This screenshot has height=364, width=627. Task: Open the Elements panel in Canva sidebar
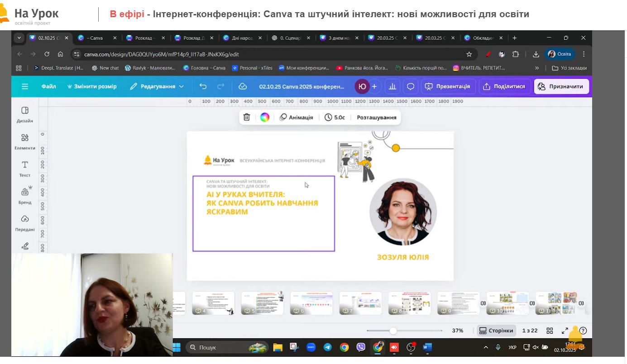[25, 141]
